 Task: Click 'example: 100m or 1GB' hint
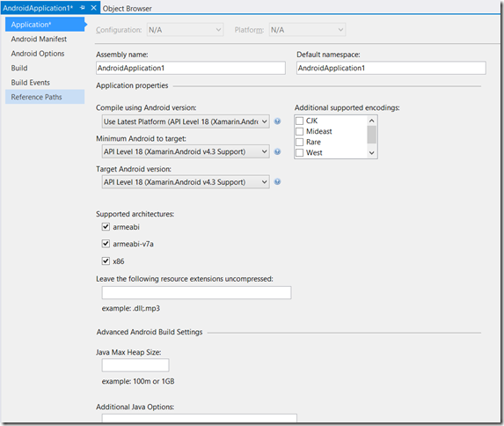click(138, 381)
